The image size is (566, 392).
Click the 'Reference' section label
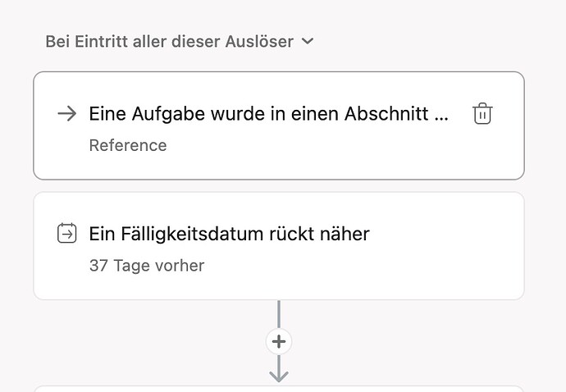127,145
